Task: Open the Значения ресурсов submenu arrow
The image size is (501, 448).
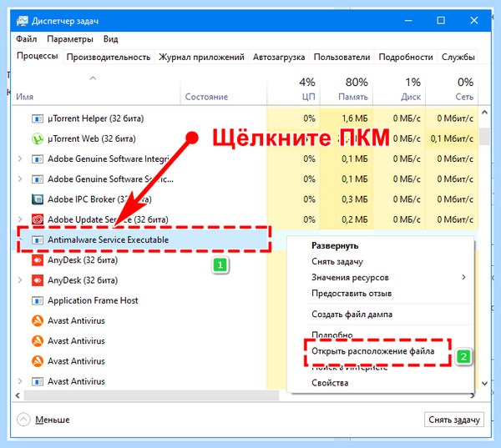Action: point(463,277)
